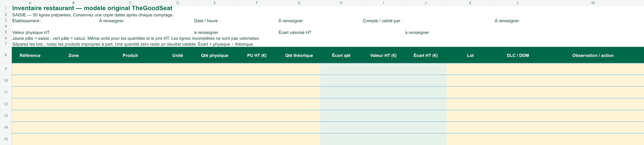This screenshot has height=145, width=644.
Task: Select row 11 via its row number
Action: (x=6, y=92)
